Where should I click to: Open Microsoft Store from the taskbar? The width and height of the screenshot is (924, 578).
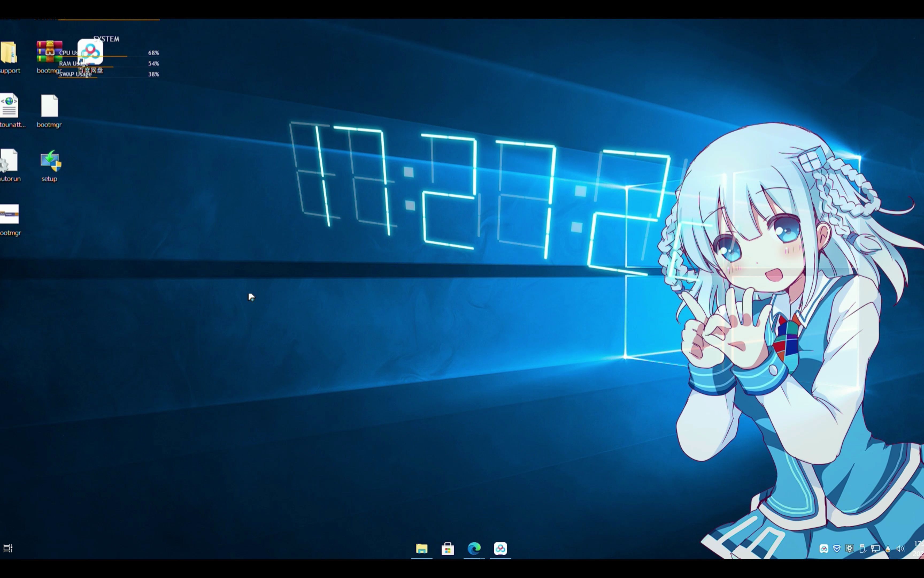tap(448, 549)
